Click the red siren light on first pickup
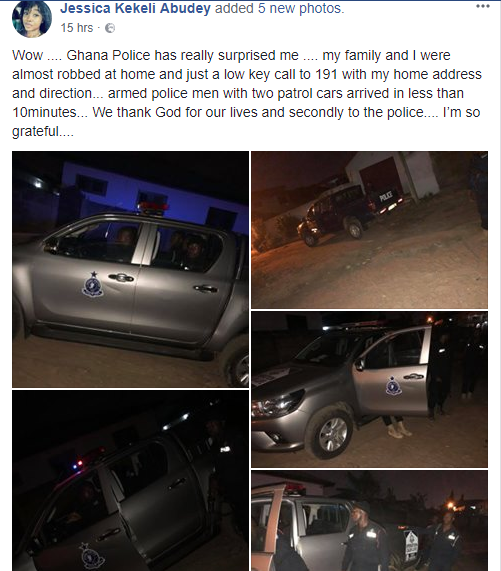This screenshot has height=571, width=501. click(x=154, y=207)
